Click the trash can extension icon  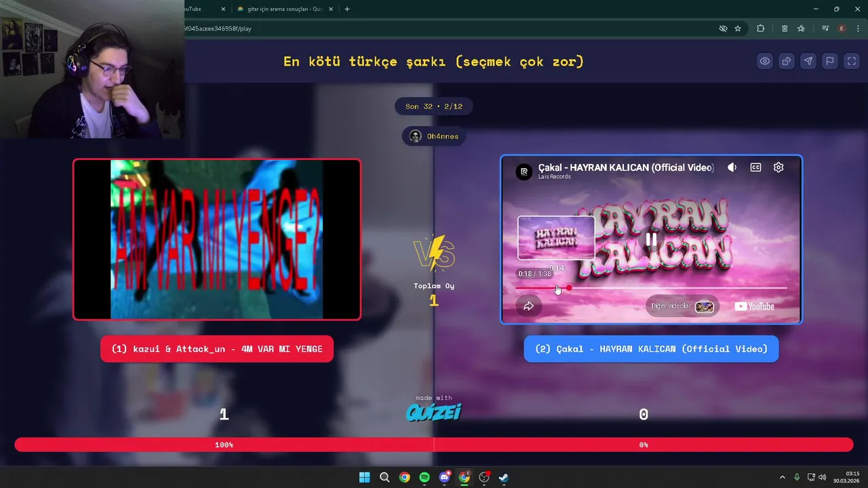(x=785, y=28)
